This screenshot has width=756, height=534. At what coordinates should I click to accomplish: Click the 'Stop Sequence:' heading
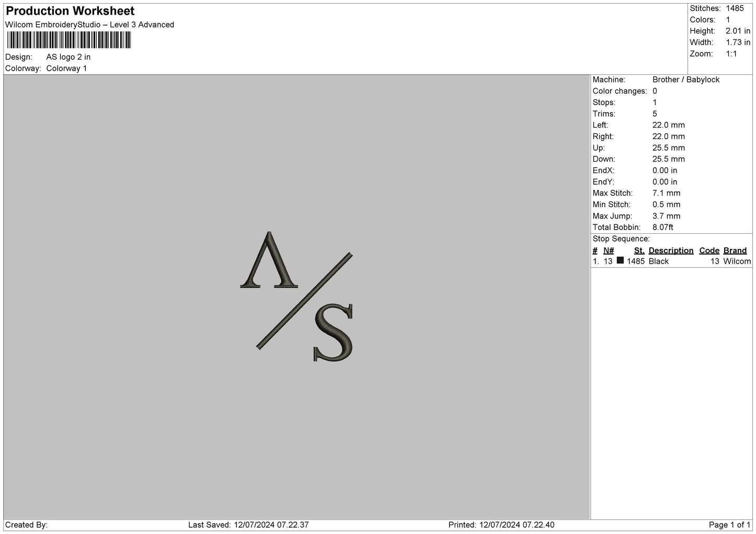pyautogui.click(x=621, y=239)
